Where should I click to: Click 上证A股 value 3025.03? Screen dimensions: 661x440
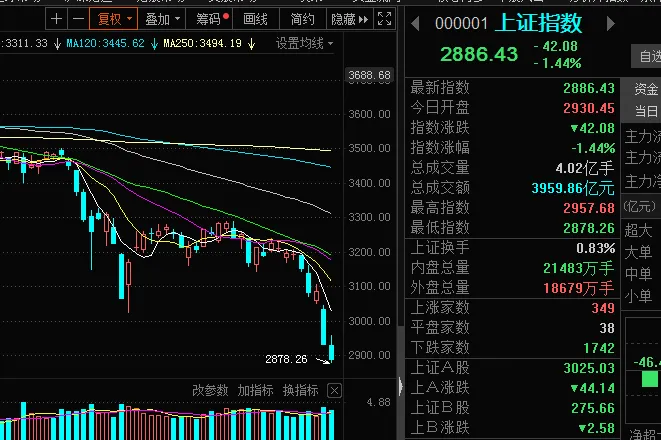pos(588,368)
